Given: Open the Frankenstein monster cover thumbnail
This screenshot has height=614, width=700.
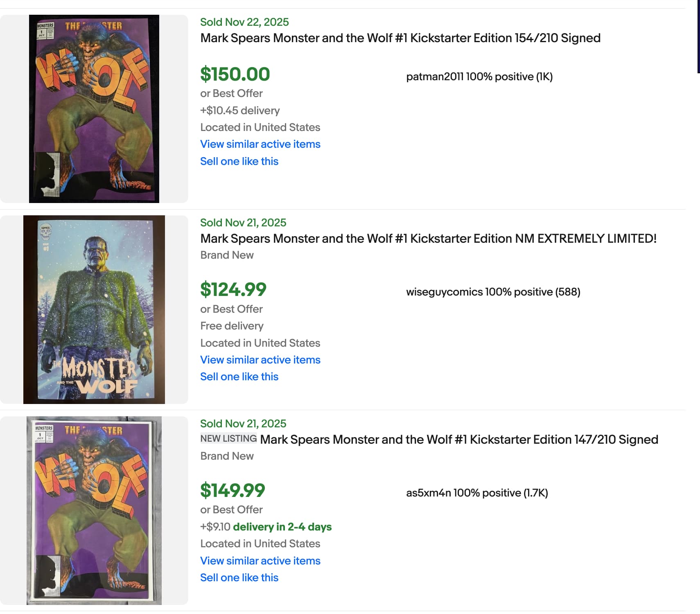Looking at the screenshot, I should [x=94, y=309].
